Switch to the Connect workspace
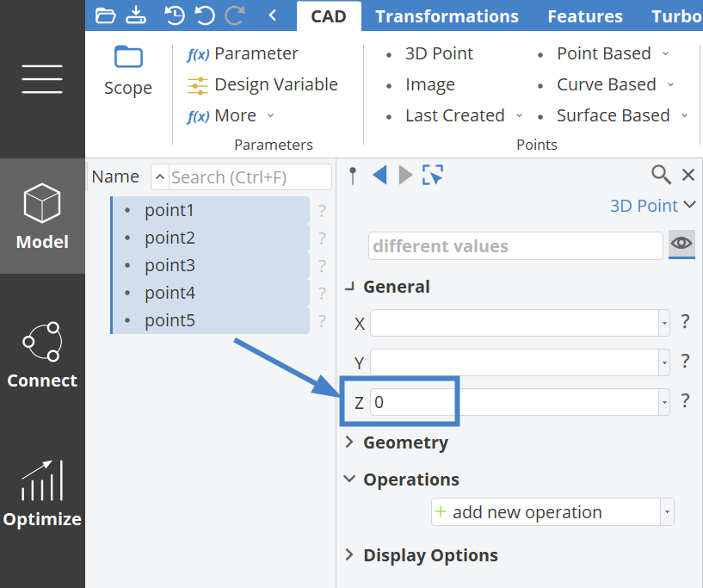The width and height of the screenshot is (703, 588). (x=42, y=355)
